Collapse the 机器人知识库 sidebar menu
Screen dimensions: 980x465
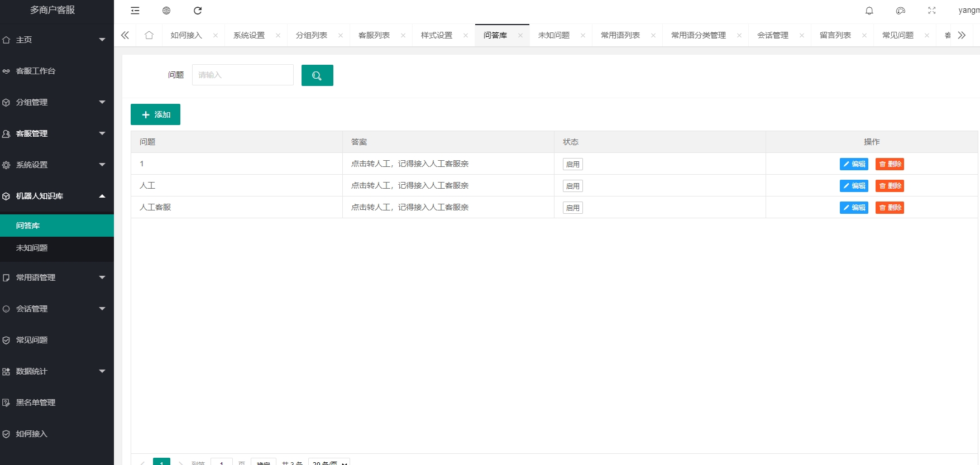(x=57, y=196)
